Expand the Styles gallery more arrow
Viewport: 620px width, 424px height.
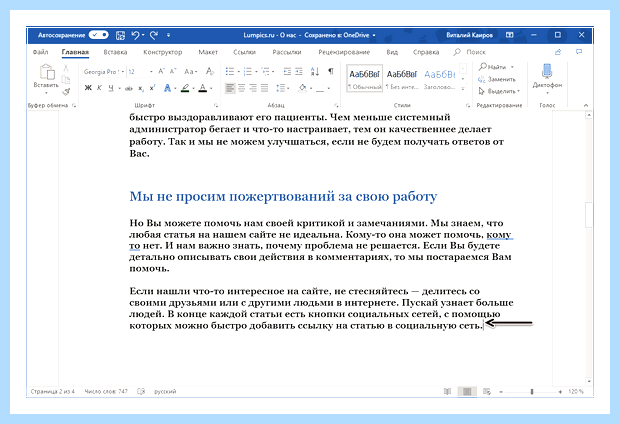coord(463,89)
